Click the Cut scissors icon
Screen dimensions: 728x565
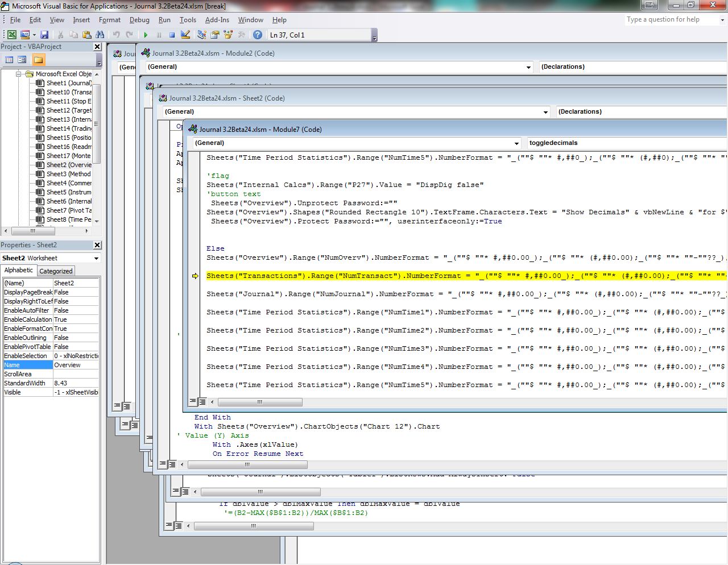coord(60,35)
